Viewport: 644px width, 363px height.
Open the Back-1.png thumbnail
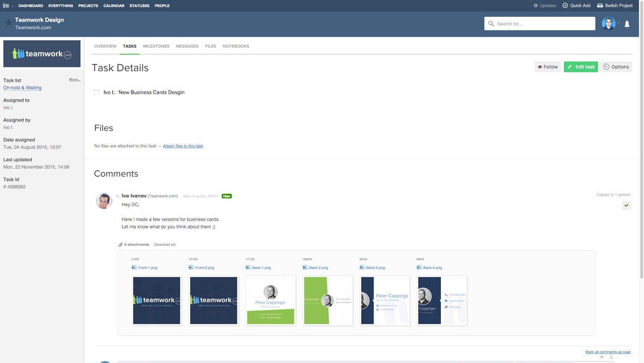click(270, 301)
